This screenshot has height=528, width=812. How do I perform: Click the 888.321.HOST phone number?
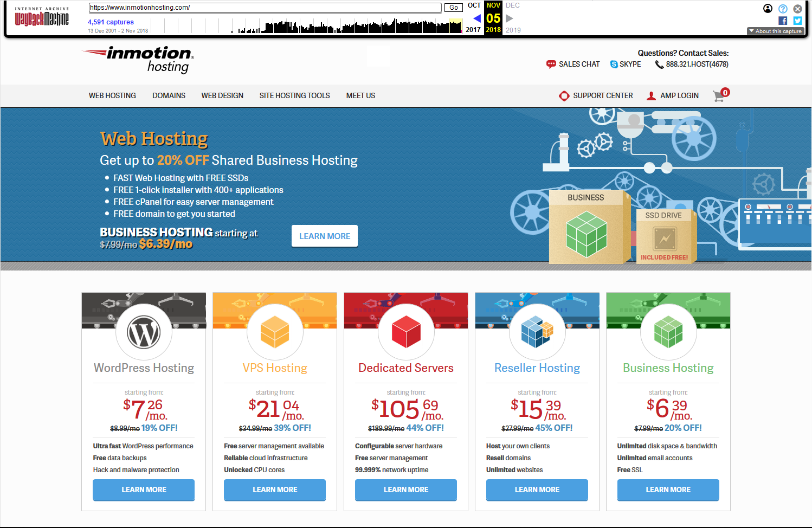(697, 64)
